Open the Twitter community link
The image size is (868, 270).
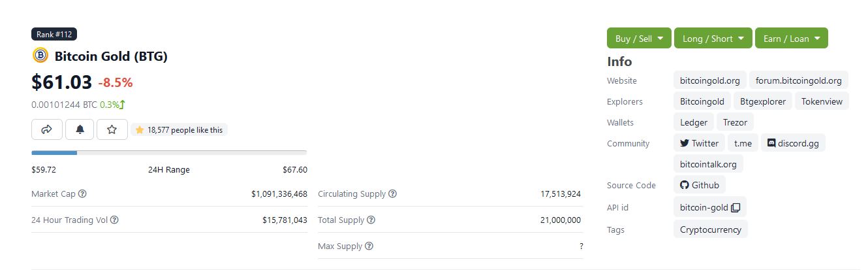pos(699,143)
